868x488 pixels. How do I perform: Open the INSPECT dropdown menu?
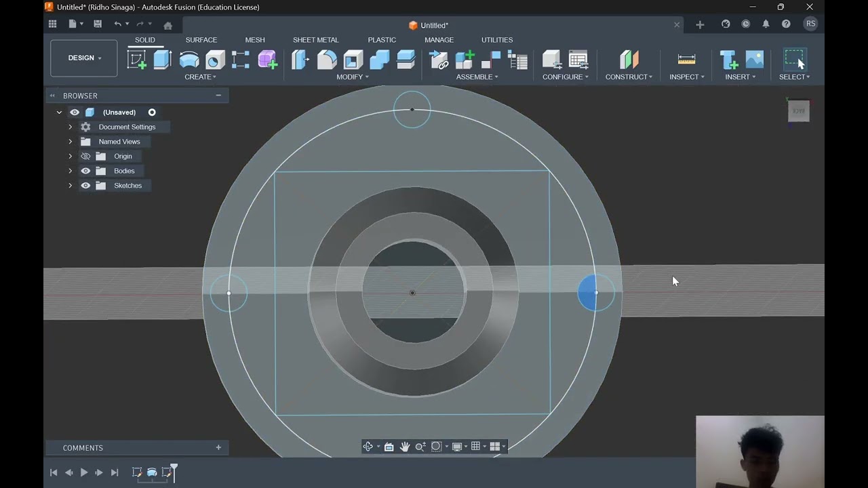pyautogui.click(x=686, y=77)
